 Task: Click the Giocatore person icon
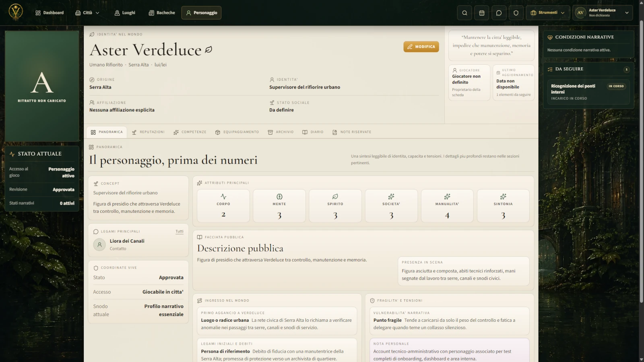pos(455,70)
